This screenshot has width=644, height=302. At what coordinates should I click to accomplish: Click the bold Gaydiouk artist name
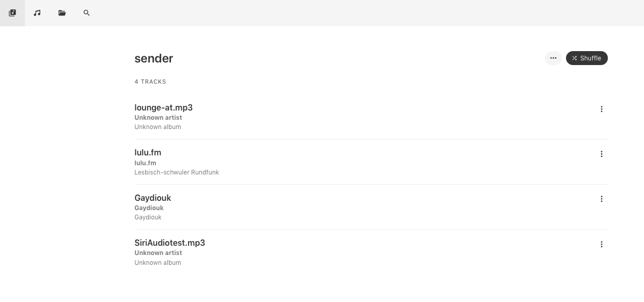pyautogui.click(x=149, y=208)
